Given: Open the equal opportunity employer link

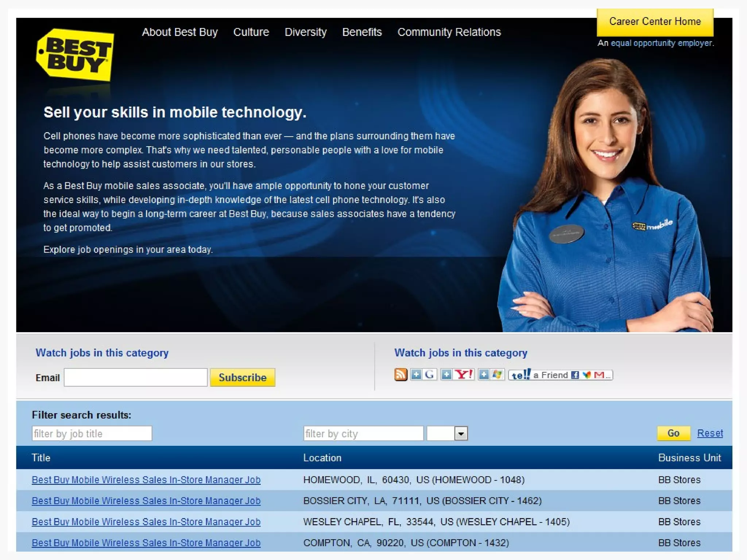Looking at the screenshot, I should [661, 43].
